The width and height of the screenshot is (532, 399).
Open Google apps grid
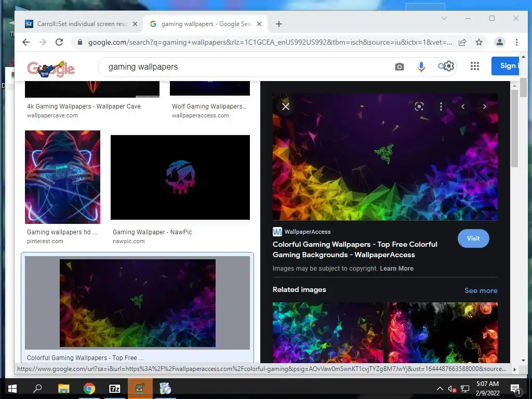(475, 66)
